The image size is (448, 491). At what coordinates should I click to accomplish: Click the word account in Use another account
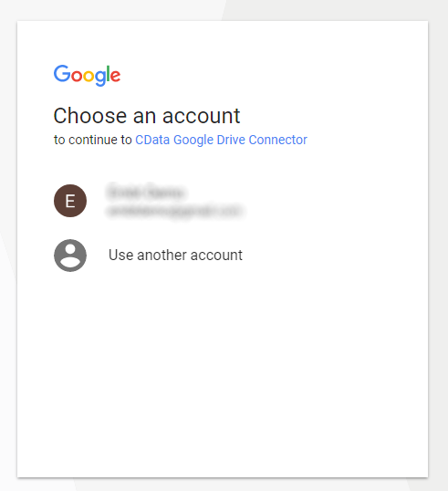coord(216,256)
